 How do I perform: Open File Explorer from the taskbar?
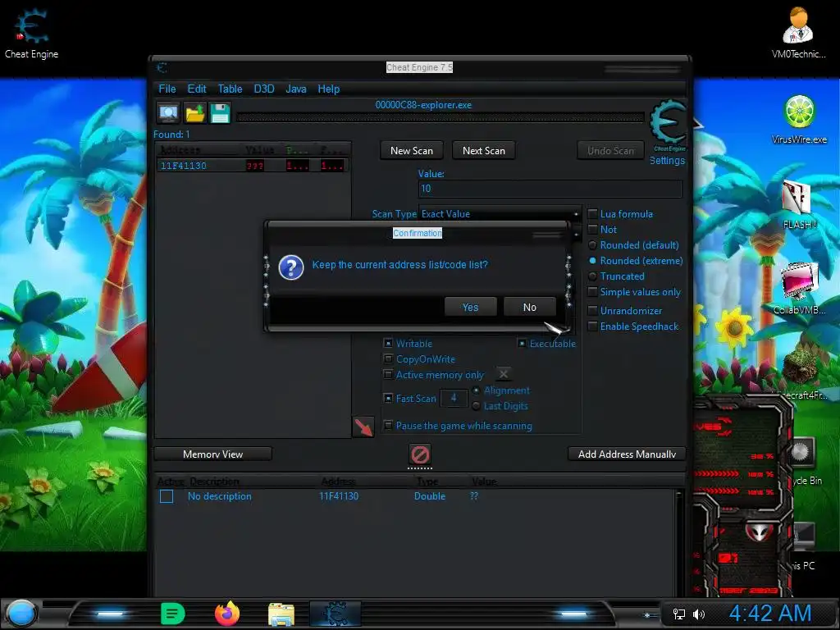coord(281,614)
